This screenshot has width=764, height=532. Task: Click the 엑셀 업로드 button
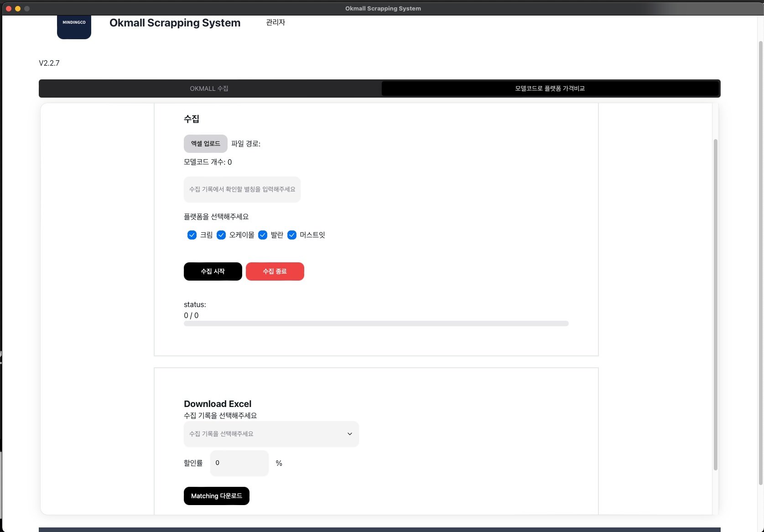click(x=205, y=144)
